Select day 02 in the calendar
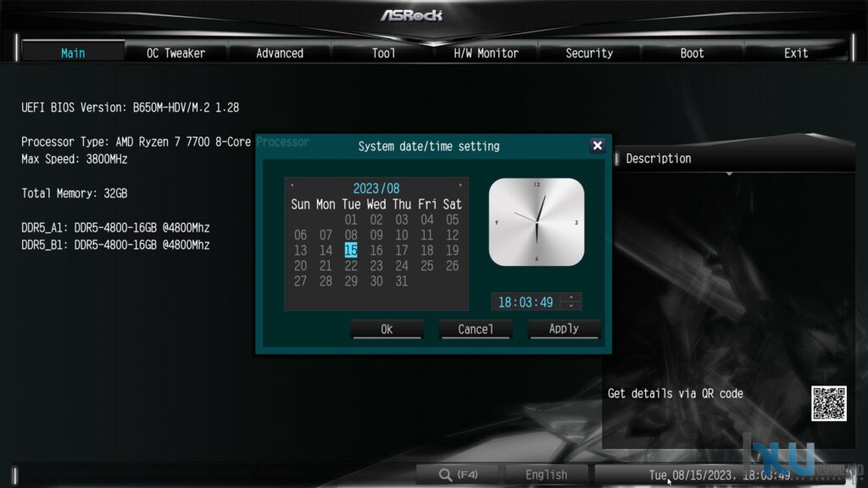Image resolution: width=868 pixels, height=488 pixels. tap(376, 219)
